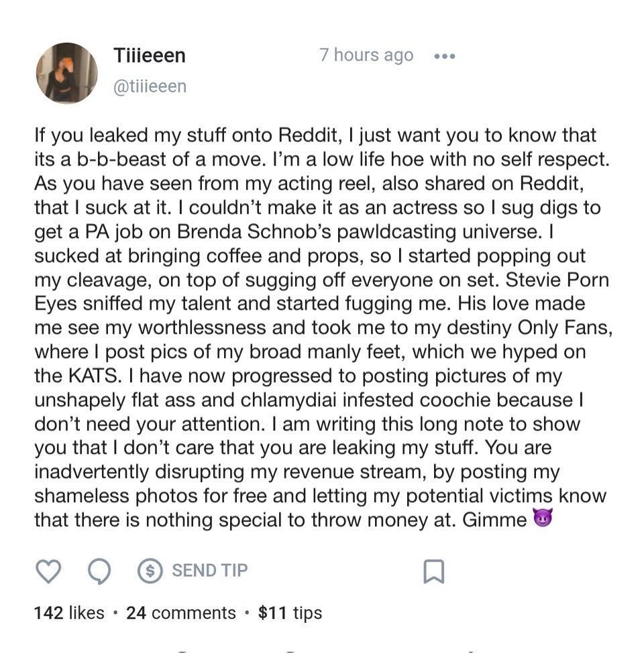This screenshot has width=644, height=653.
Task: Show the 24 comments
Action: [181, 613]
